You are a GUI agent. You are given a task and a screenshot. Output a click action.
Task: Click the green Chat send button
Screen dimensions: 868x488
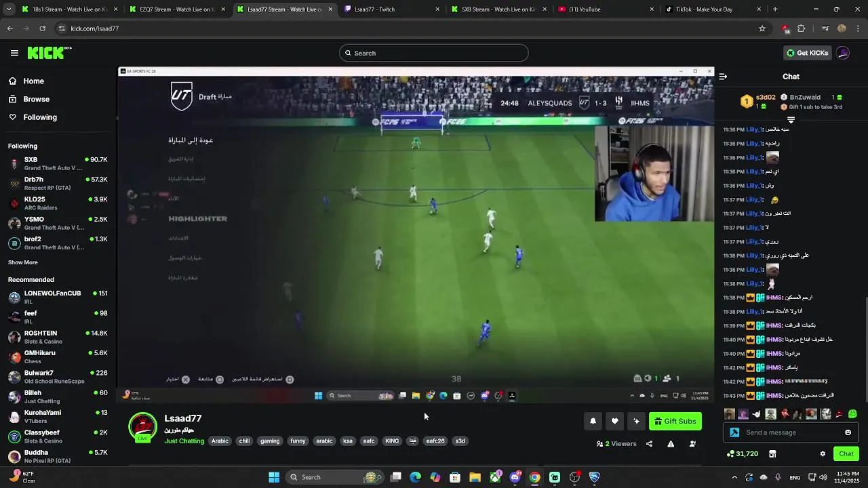coord(846,453)
